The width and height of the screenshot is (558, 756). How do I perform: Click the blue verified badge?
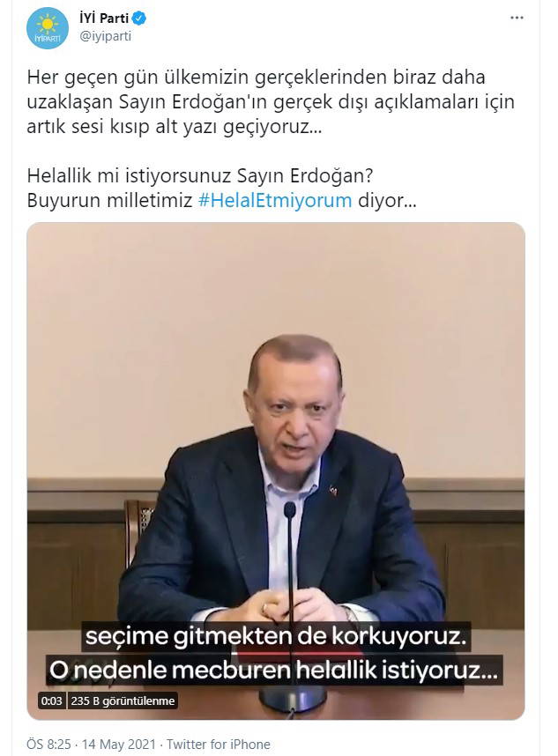140,19
